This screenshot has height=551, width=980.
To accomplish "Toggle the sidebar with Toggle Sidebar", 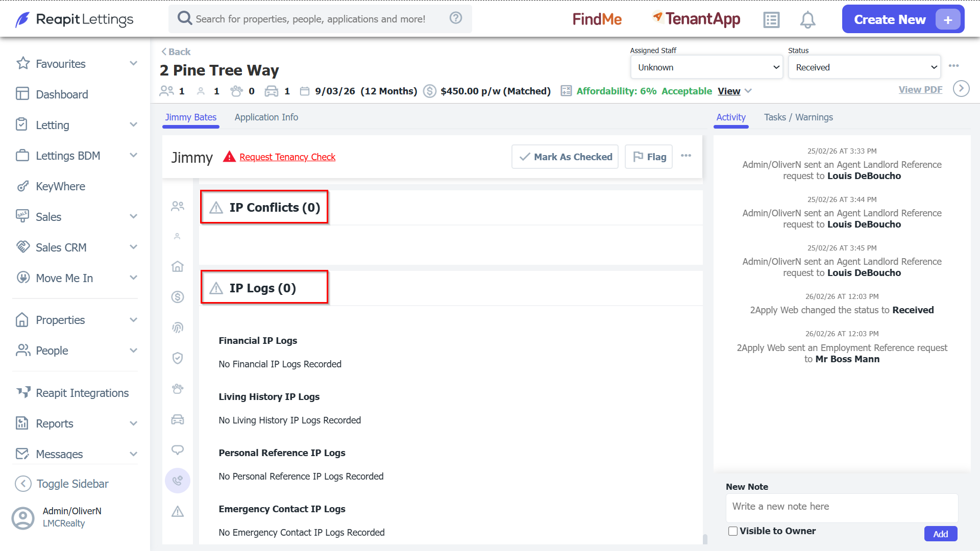I will [62, 484].
